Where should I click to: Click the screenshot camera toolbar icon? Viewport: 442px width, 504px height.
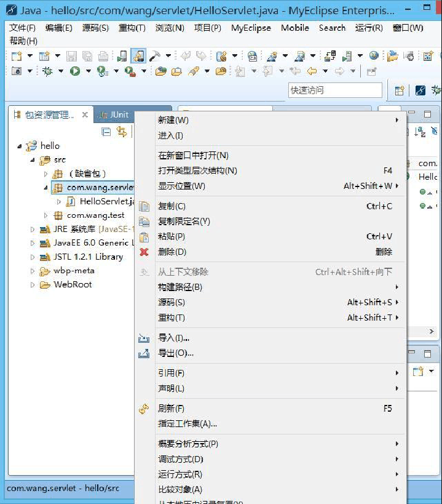[x=17, y=71]
